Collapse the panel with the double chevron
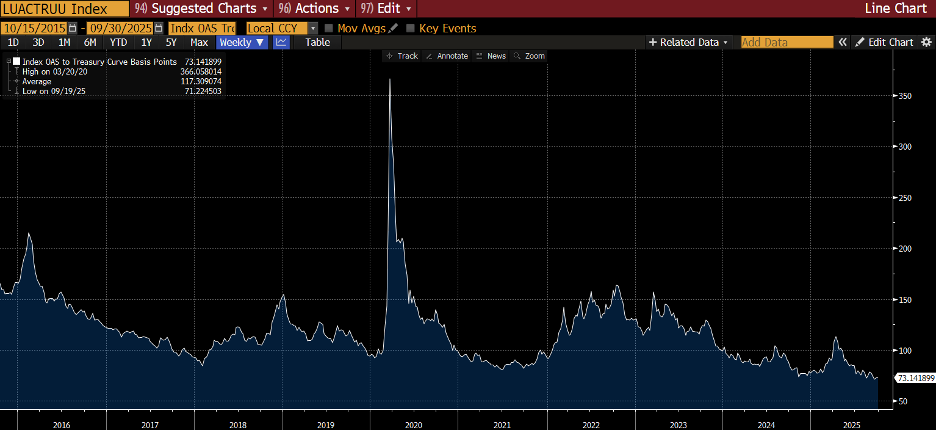936x430 pixels. (x=843, y=42)
